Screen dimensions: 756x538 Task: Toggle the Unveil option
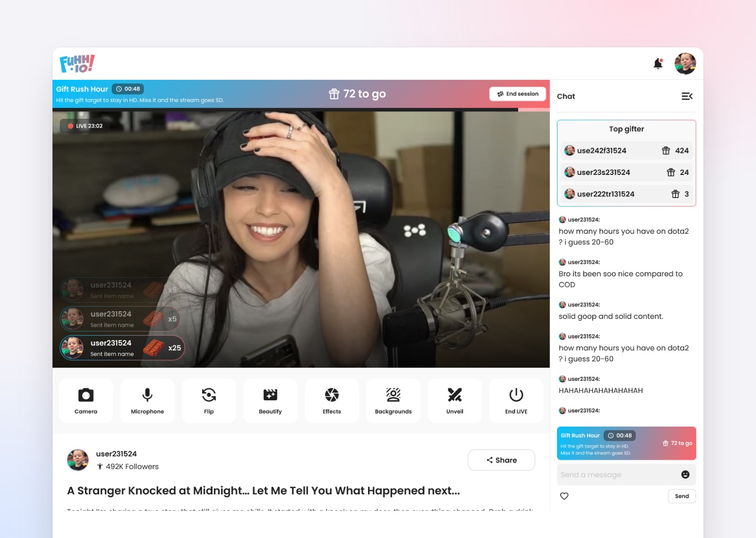tap(455, 401)
